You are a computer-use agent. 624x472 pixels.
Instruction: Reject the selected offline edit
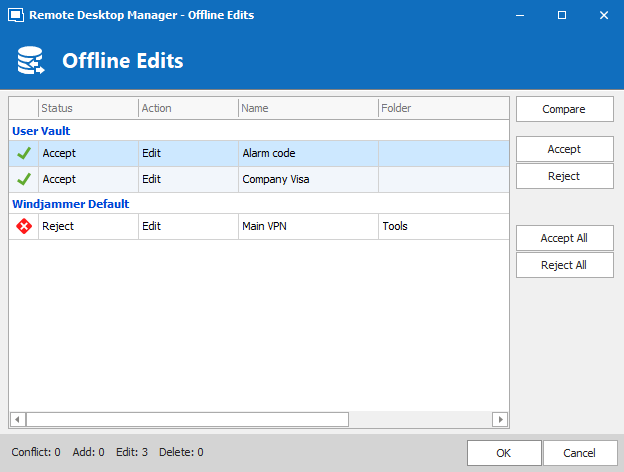(564, 176)
